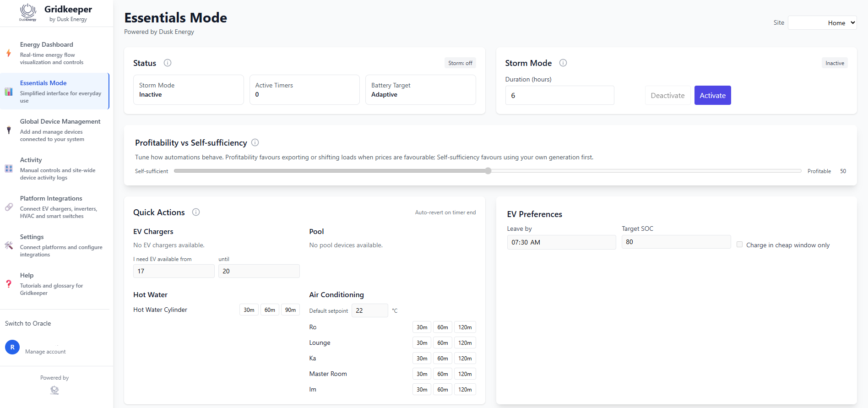Click the Gridkeeper logo icon

coord(28,12)
